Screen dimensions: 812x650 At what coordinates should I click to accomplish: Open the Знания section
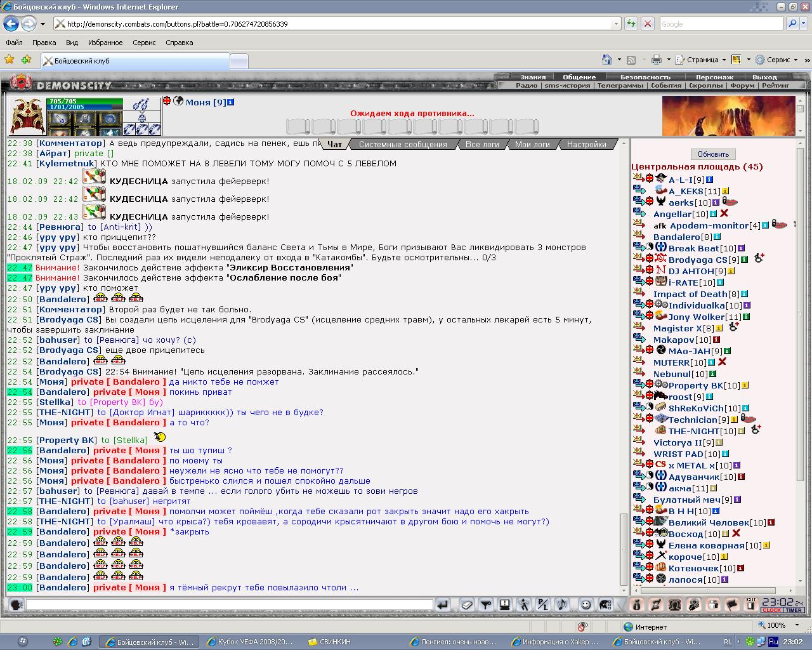tap(533, 77)
